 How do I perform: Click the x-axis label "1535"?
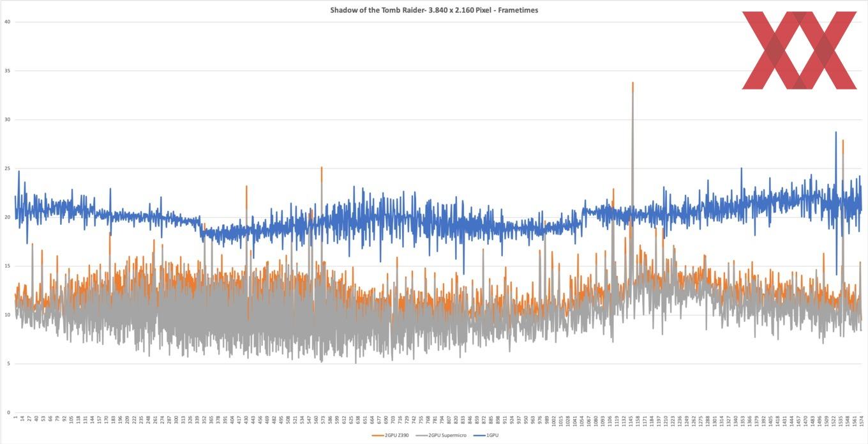[x=840, y=420]
